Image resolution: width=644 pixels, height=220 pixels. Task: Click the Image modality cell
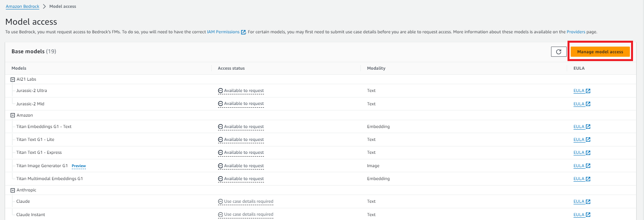coord(373,166)
